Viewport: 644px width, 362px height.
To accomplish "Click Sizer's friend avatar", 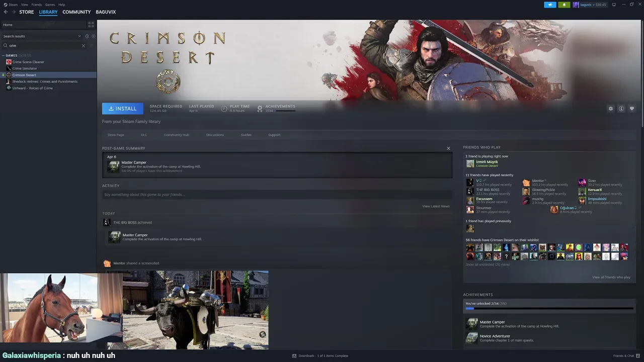I will coord(582,182).
